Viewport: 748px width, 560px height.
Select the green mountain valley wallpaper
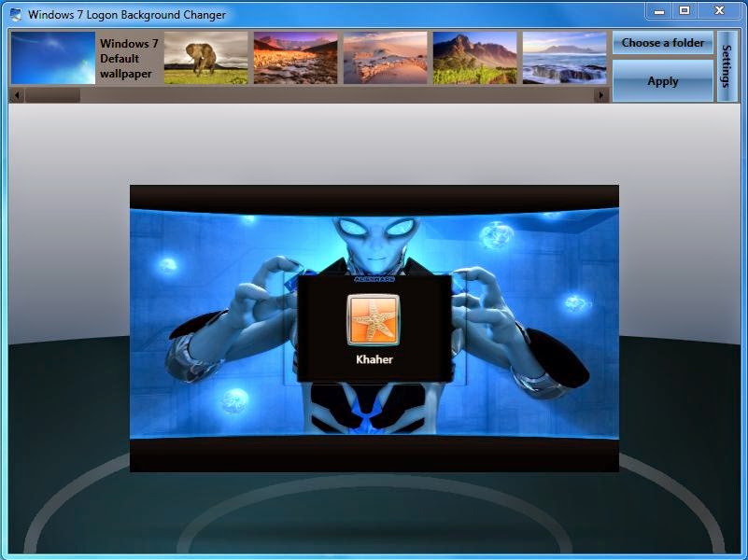[473, 58]
